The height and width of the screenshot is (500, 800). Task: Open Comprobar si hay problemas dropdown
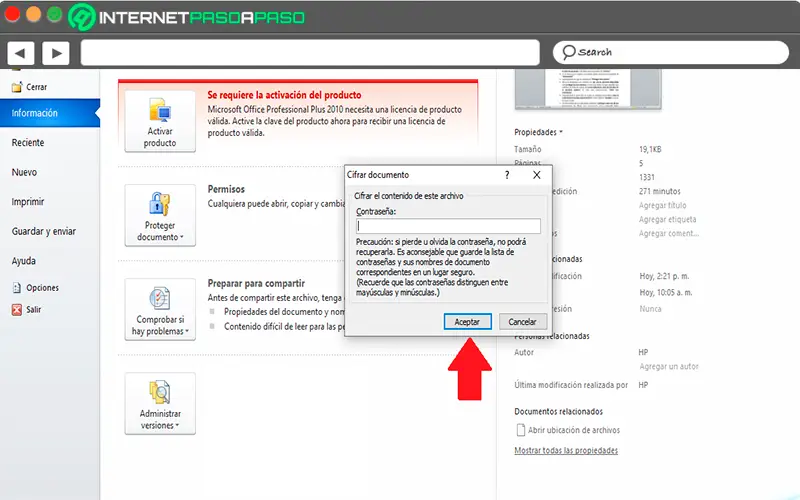point(160,310)
